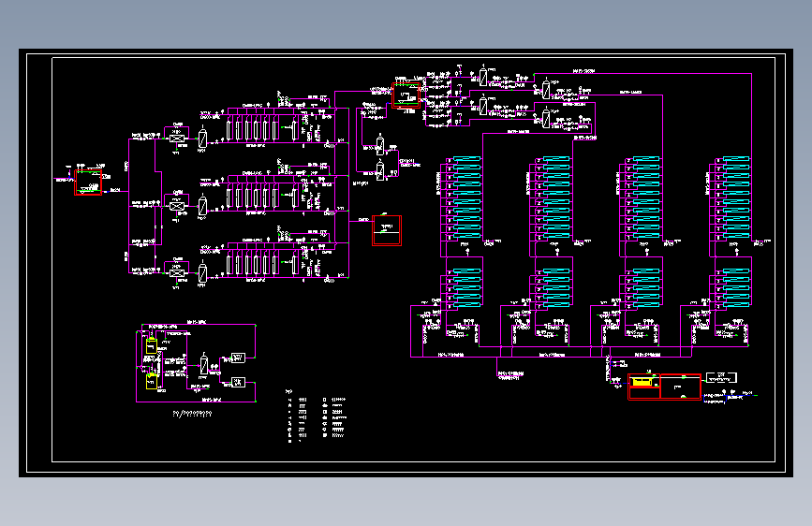This screenshot has height=526, width=812.
Task: Select fourth column lower cyan module stack
Action: click(736, 288)
